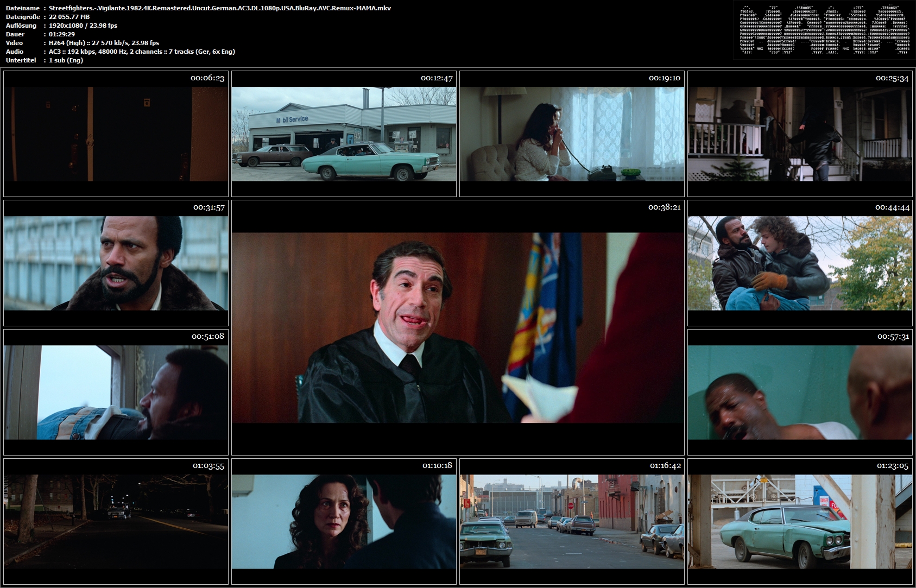Image resolution: width=916 pixels, height=588 pixels.
Task: Click the Auflösung label
Action: [x=21, y=26]
